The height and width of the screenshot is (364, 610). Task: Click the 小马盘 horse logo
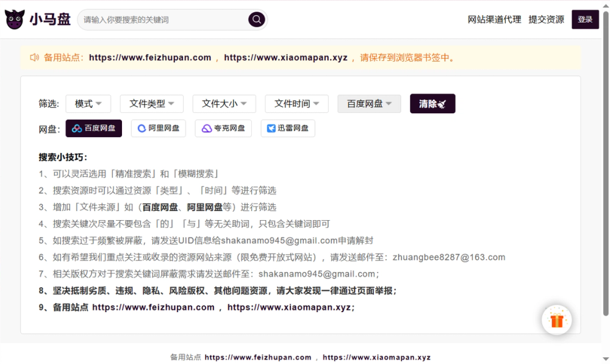pyautogui.click(x=14, y=19)
